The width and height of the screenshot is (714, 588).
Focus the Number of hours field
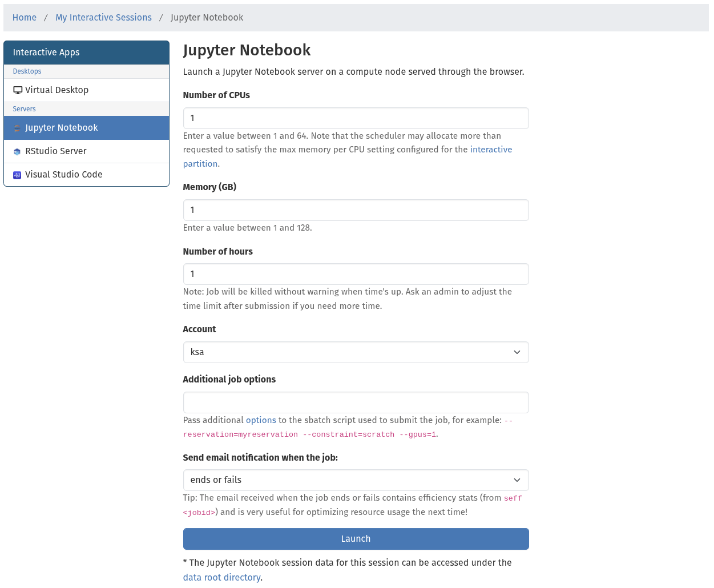(x=356, y=274)
